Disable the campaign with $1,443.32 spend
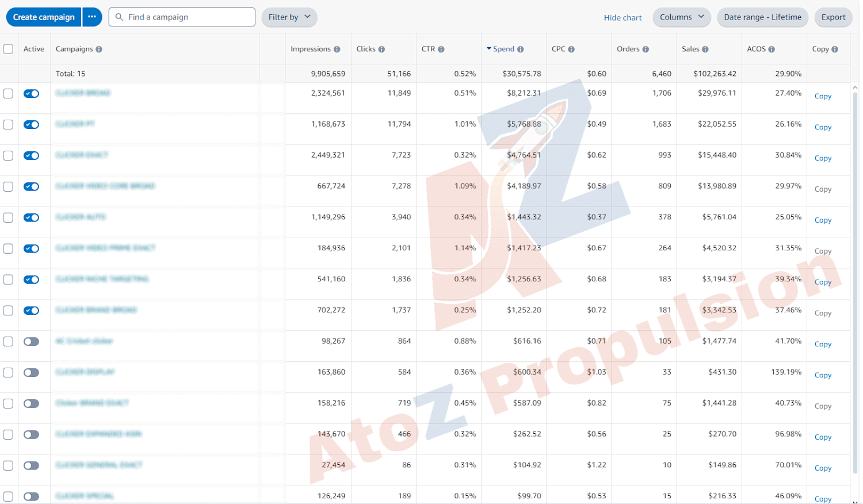The image size is (863, 504). point(31,217)
